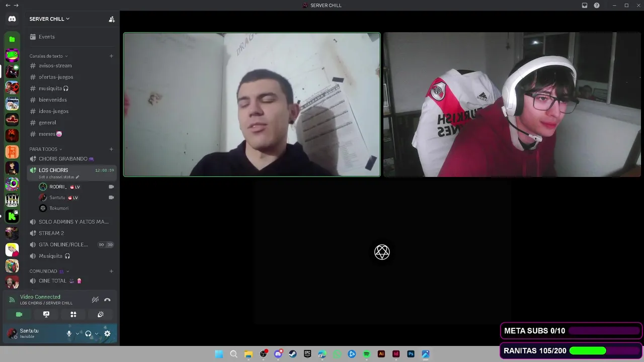Image resolution: width=644 pixels, height=362 pixels.
Task: Click the Windows Start button
Action: pos(219,354)
